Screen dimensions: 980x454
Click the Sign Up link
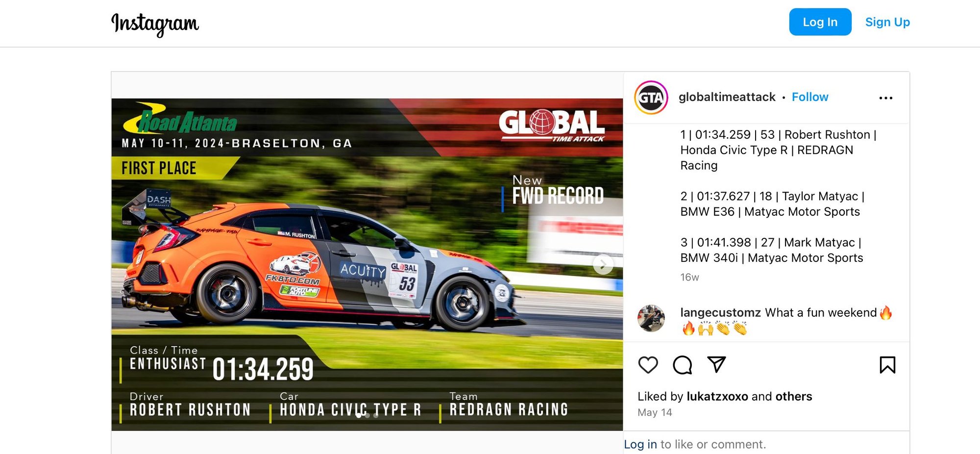pyautogui.click(x=887, y=22)
